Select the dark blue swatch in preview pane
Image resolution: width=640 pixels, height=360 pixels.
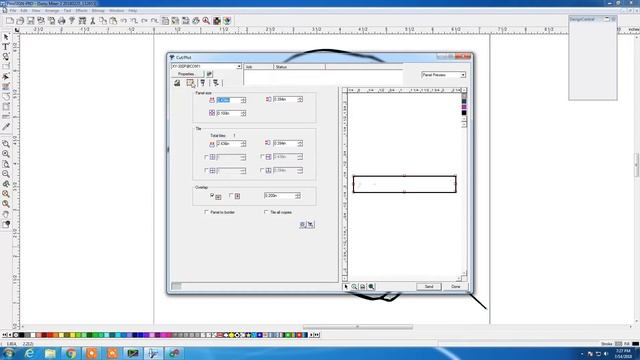464,101
